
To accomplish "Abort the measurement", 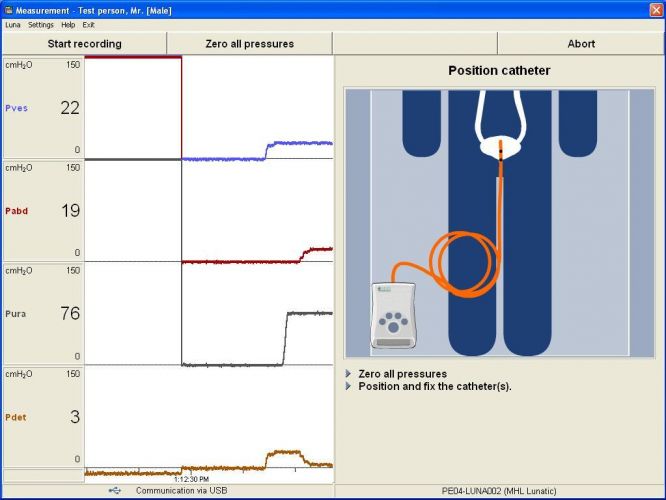I will tap(580, 44).
